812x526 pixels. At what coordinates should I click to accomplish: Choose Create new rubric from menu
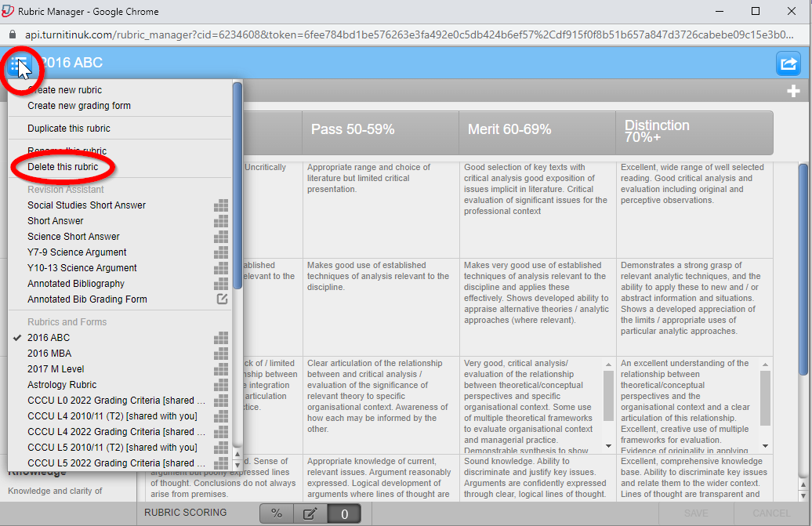tap(65, 90)
